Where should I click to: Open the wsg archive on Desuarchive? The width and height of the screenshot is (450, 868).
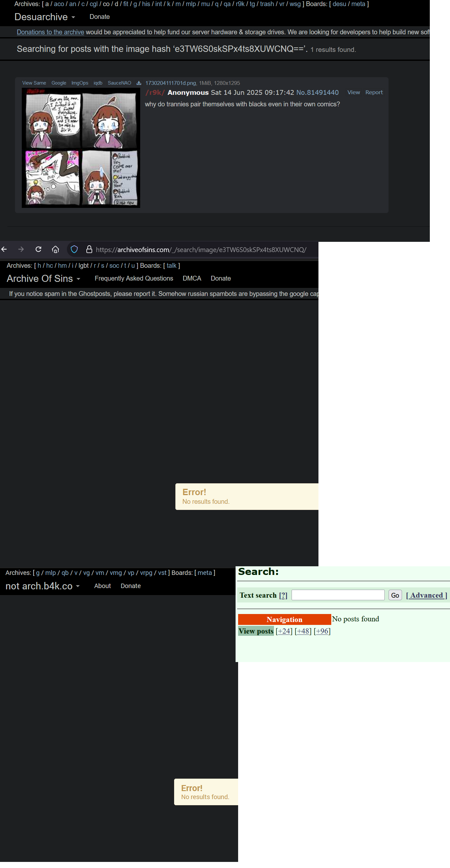coord(295,4)
